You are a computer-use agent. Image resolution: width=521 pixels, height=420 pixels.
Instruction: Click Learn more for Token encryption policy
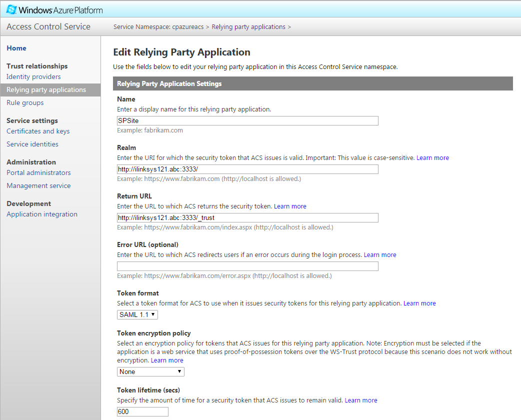point(167,360)
